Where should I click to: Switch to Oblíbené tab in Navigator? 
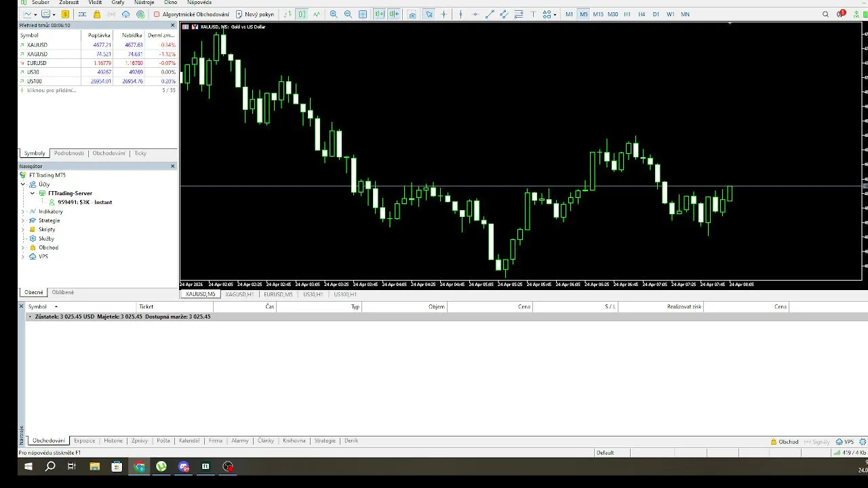[x=63, y=292]
